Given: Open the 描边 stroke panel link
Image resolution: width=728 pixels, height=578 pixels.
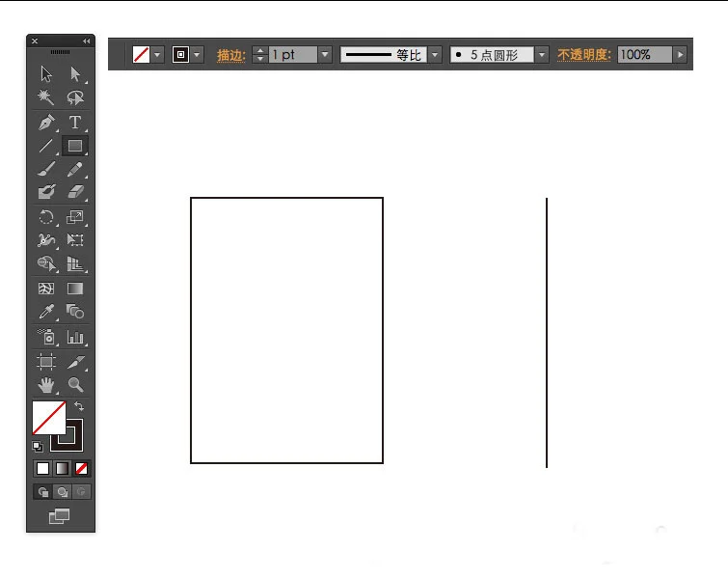Looking at the screenshot, I should click(230, 55).
